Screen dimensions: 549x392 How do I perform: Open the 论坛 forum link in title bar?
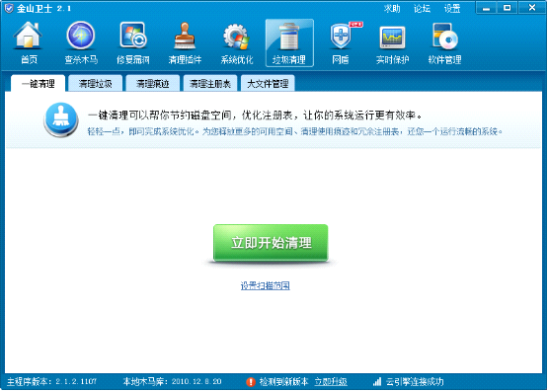click(x=422, y=9)
